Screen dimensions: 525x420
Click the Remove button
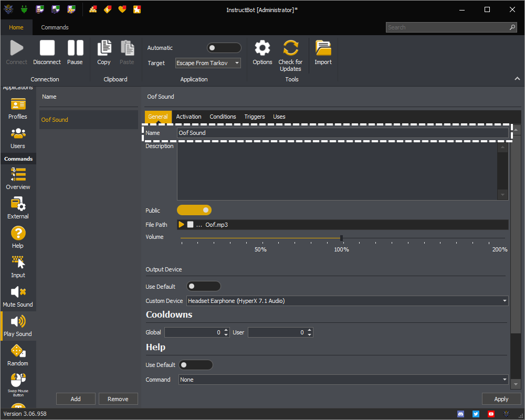pyautogui.click(x=118, y=399)
